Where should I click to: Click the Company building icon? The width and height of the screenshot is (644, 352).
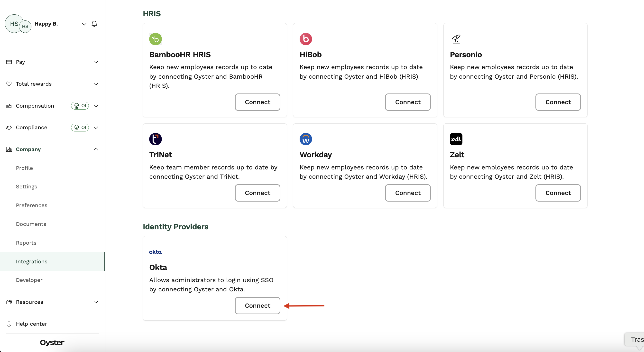9,149
